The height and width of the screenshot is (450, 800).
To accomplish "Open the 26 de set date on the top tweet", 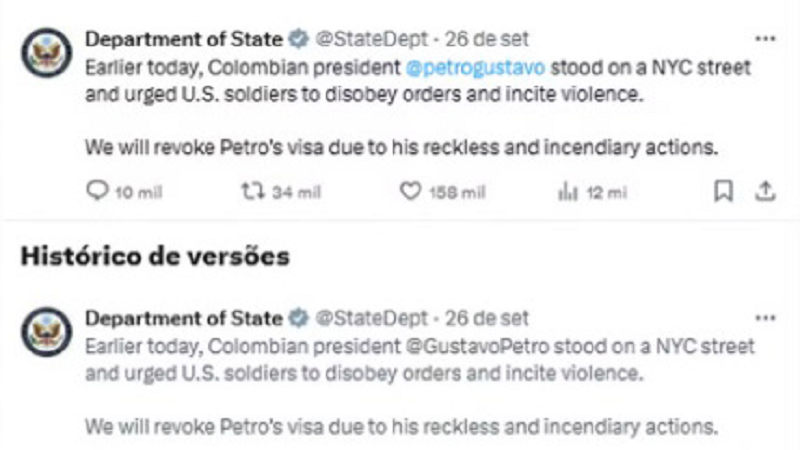I will (487, 39).
